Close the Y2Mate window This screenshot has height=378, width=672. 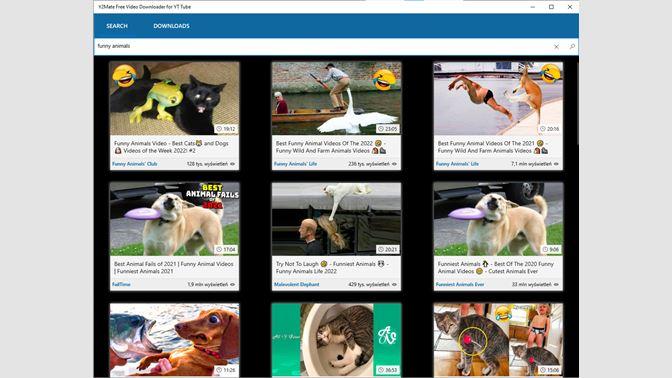point(570,7)
